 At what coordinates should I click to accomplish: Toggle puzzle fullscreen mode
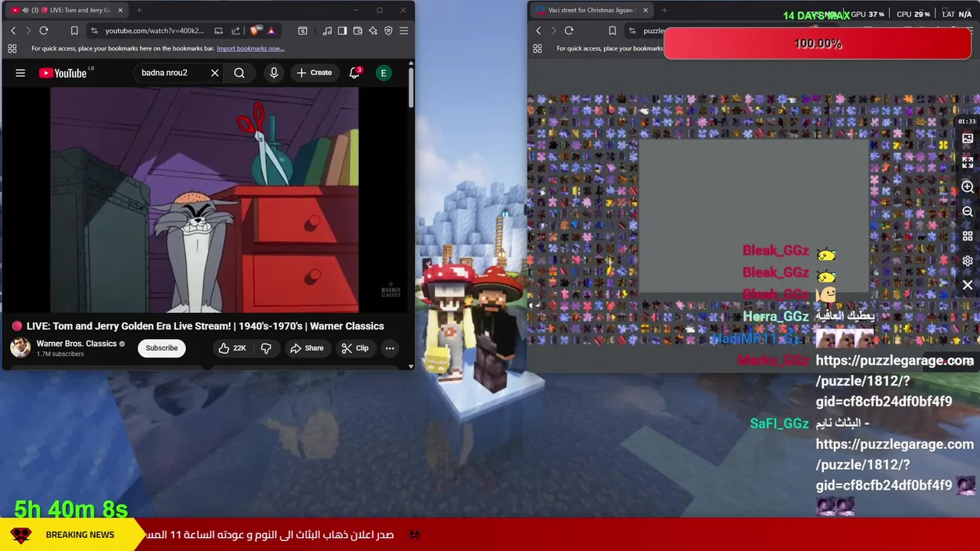coord(968,162)
